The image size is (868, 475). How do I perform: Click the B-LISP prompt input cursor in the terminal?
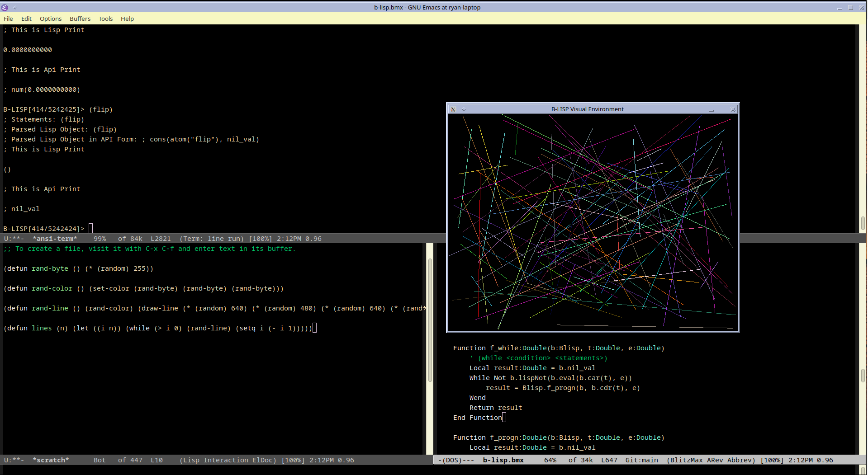tap(90, 229)
